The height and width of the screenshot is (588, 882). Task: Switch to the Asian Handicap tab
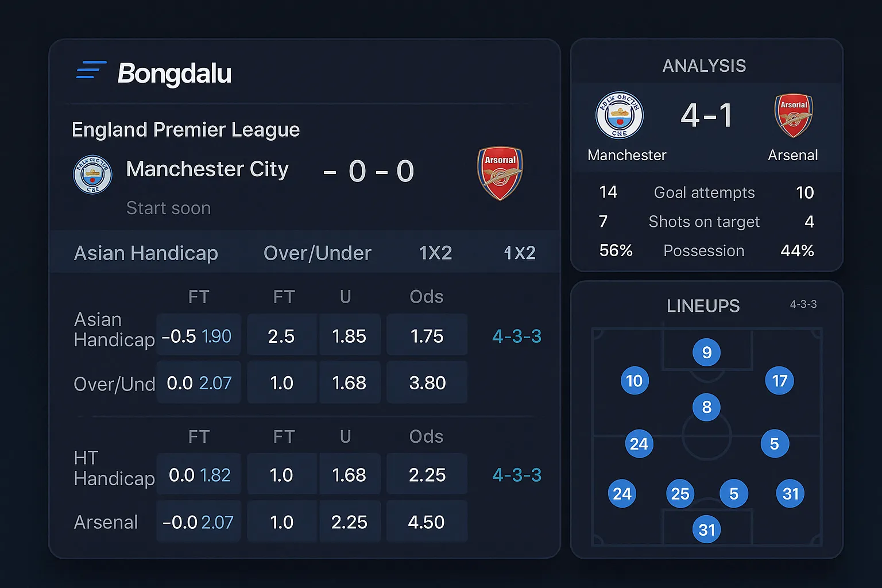coord(146,253)
